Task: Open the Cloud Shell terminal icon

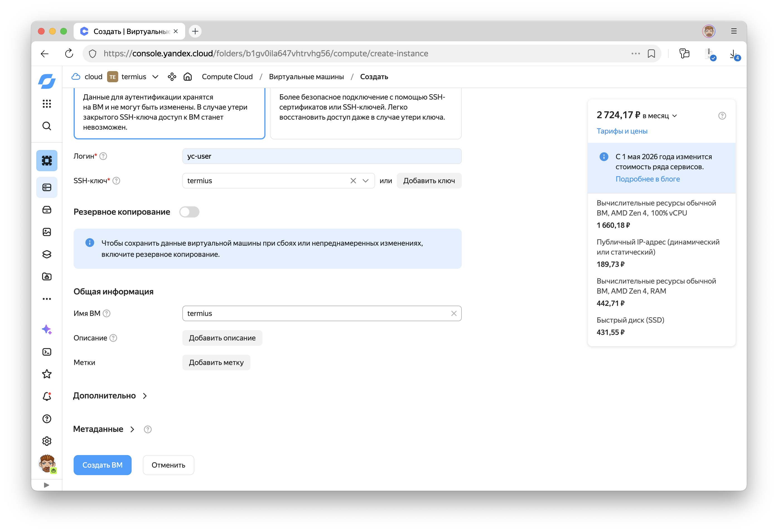Action: (47, 352)
